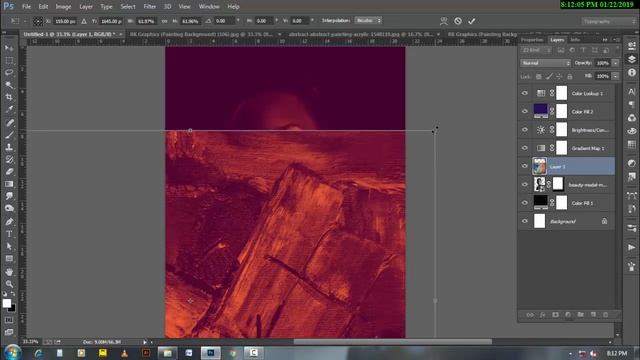The height and width of the screenshot is (360, 640).
Task: Hide the beauty-model layer
Action: pyautogui.click(x=525, y=184)
